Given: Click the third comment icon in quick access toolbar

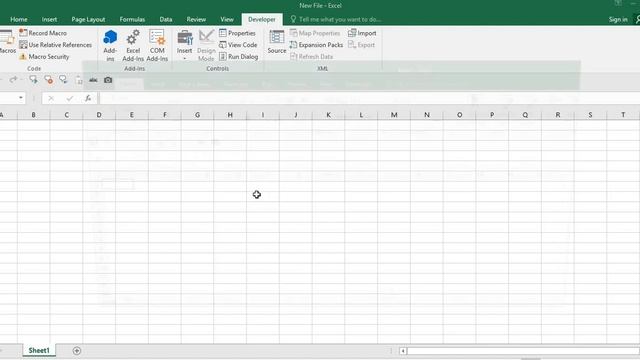Looking at the screenshot, I should point(63,80).
